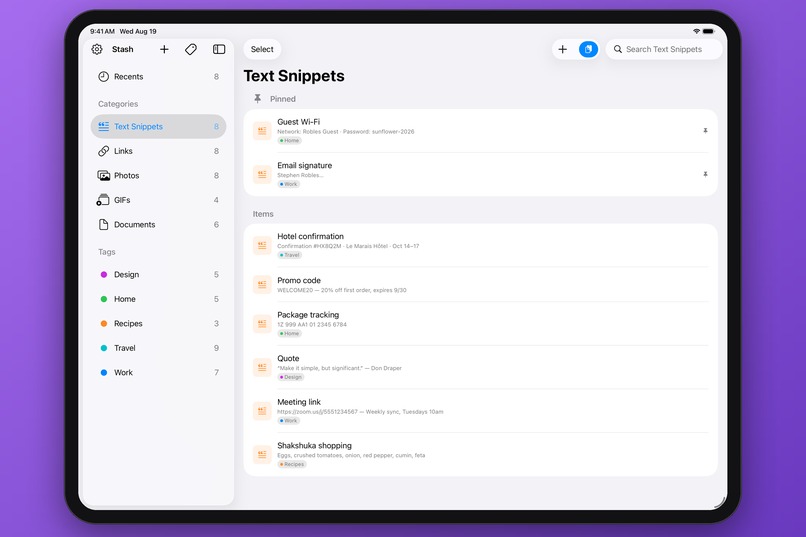Click the orange Recipes color dot

point(104,324)
